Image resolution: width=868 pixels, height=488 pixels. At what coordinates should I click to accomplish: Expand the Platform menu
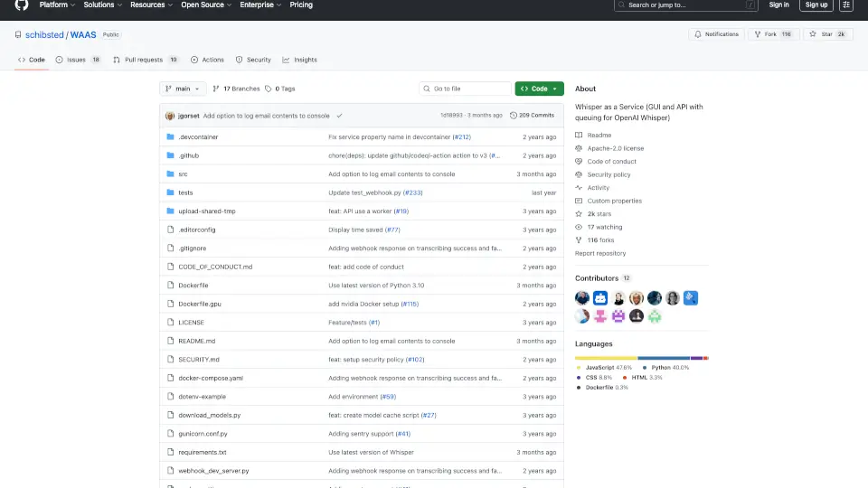click(57, 5)
